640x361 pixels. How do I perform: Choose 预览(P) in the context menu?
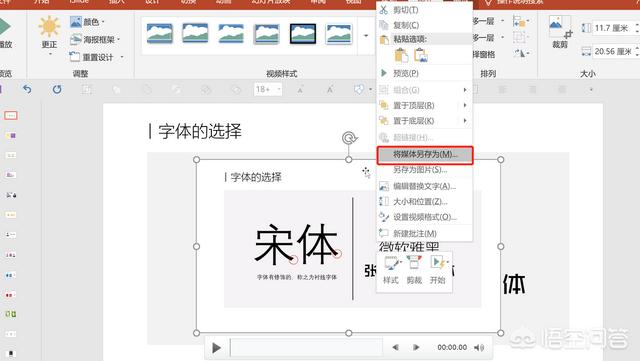pos(405,73)
